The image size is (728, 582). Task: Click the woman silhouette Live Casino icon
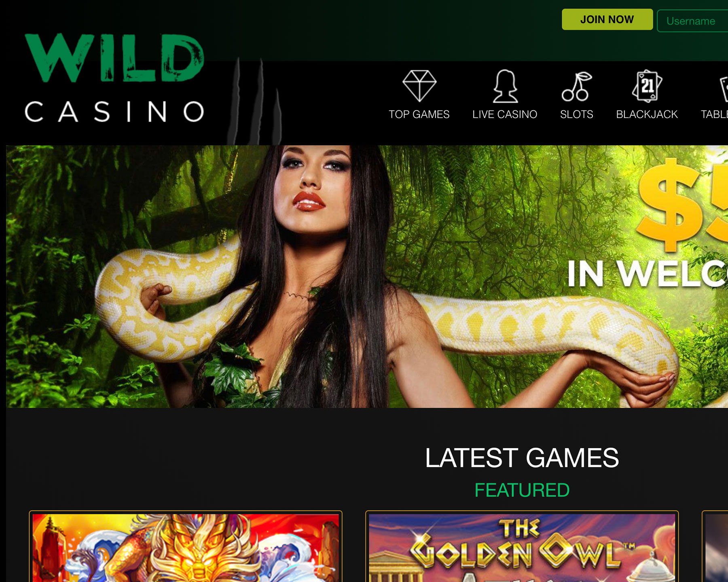tap(505, 86)
